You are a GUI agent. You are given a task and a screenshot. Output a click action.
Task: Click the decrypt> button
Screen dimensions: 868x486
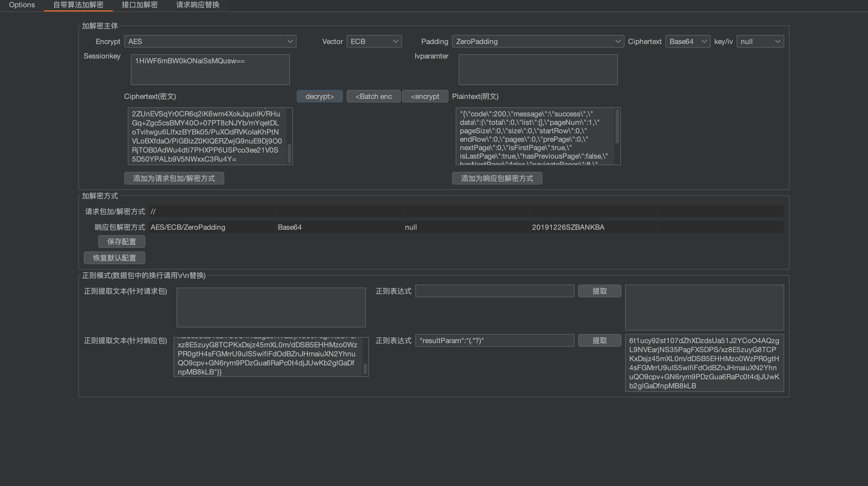click(319, 96)
